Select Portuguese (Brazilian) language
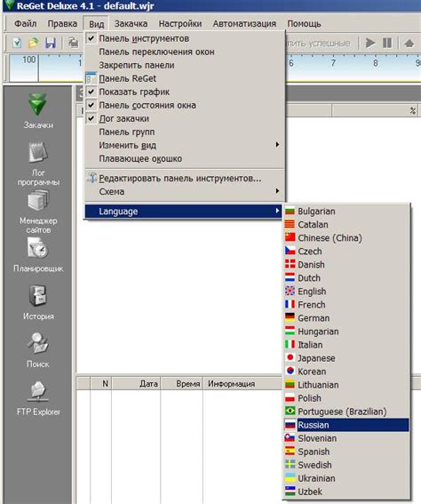Viewport: 421px width, 504px height. pos(346,412)
